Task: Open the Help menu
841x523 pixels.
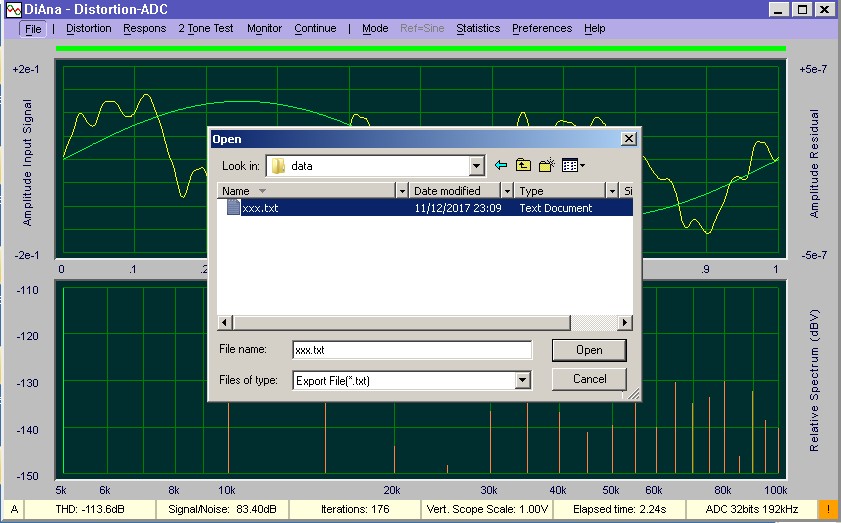Action: (x=595, y=28)
